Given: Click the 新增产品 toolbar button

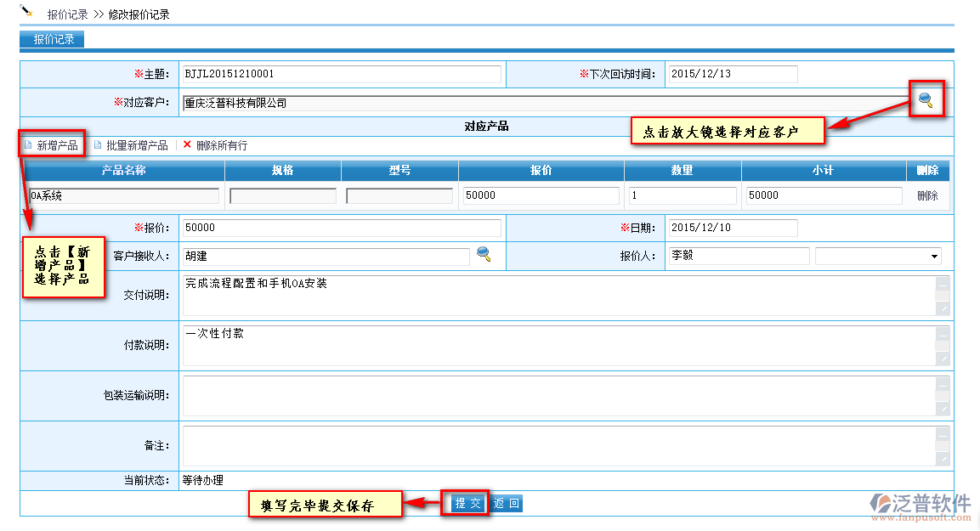Looking at the screenshot, I should [56, 145].
